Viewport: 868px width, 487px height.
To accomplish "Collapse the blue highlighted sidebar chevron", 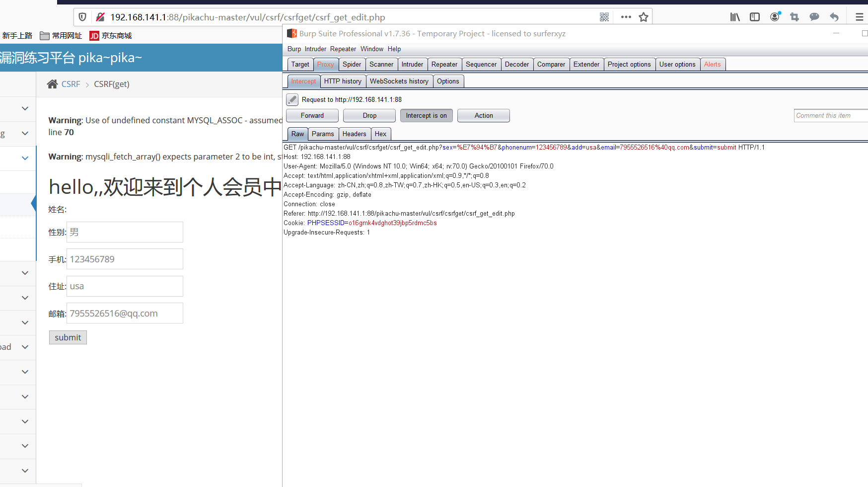I will (25, 158).
